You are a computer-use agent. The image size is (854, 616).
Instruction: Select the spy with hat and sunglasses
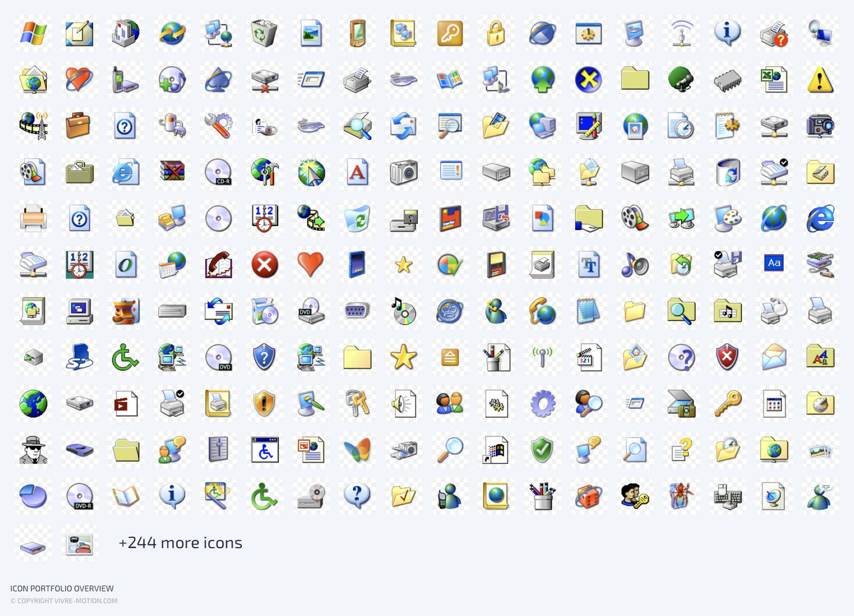point(33,450)
